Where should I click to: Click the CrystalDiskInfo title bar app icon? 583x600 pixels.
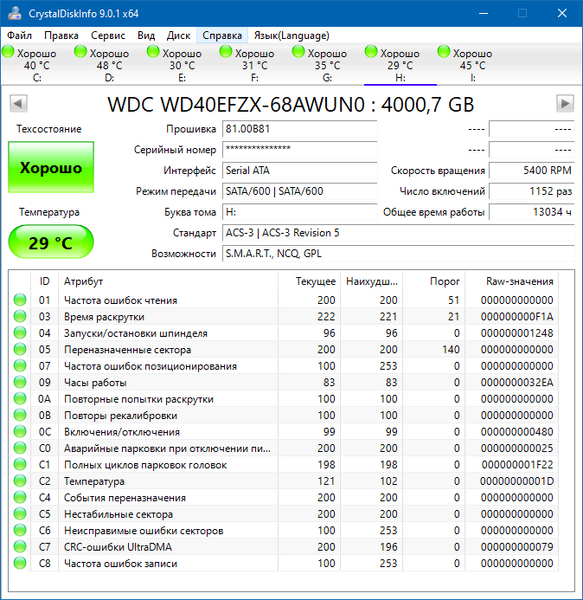[x=15, y=13]
